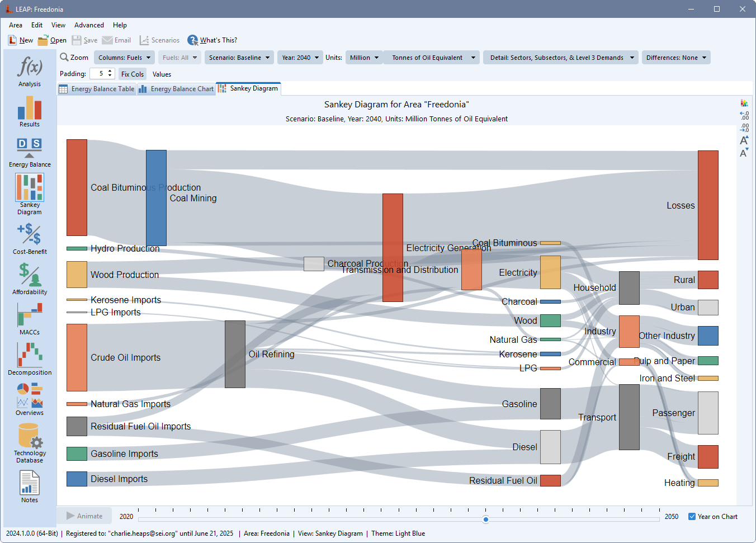Open the Results view

(x=30, y=111)
